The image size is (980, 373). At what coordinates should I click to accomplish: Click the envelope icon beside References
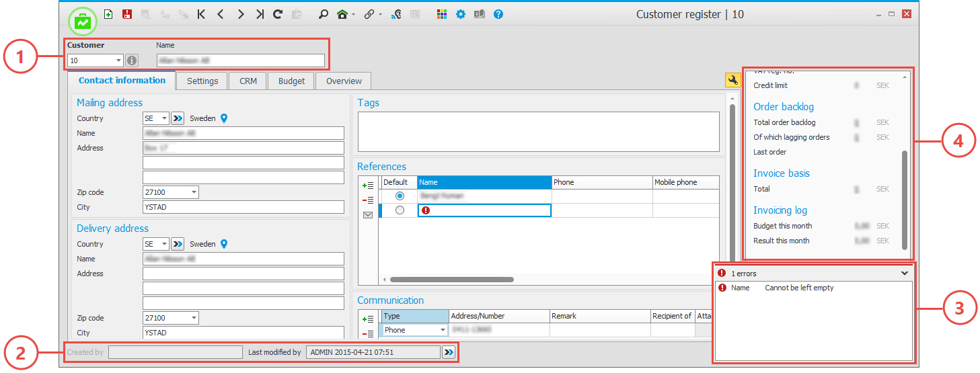[x=368, y=215]
